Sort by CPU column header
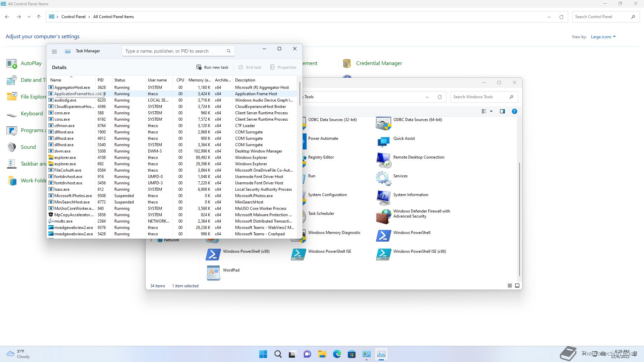Image resolution: width=644 pixels, height=362 pixels. 179,80
